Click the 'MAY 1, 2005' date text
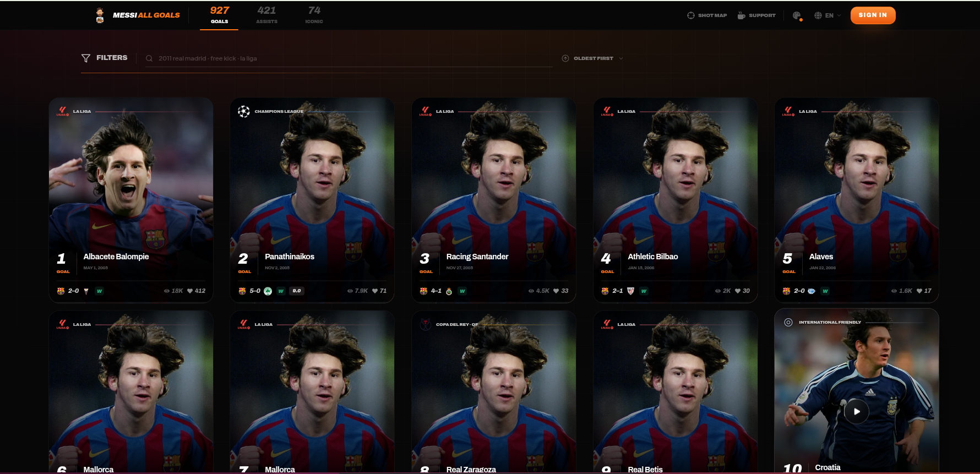The image size is (980, 474). point(95,268)
